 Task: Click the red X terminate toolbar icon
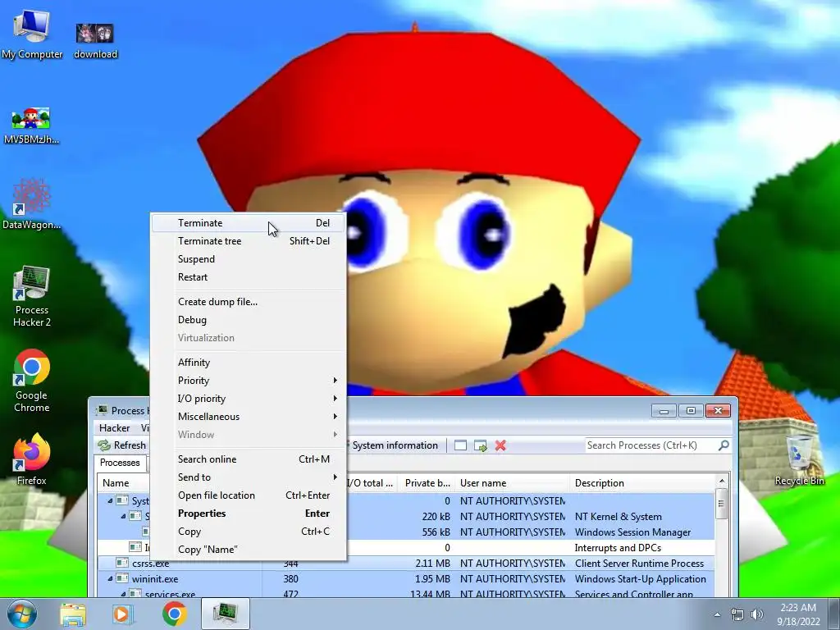[x=500, y=445]
